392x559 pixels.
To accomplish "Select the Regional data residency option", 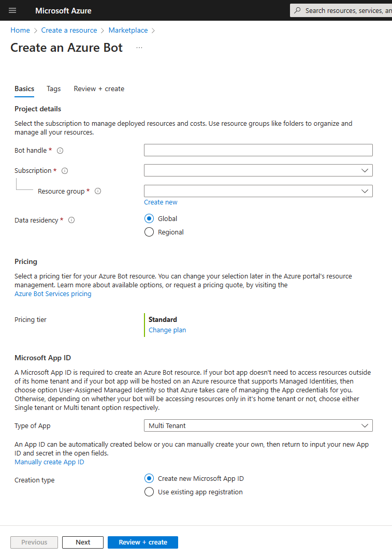I will (149, 232).
